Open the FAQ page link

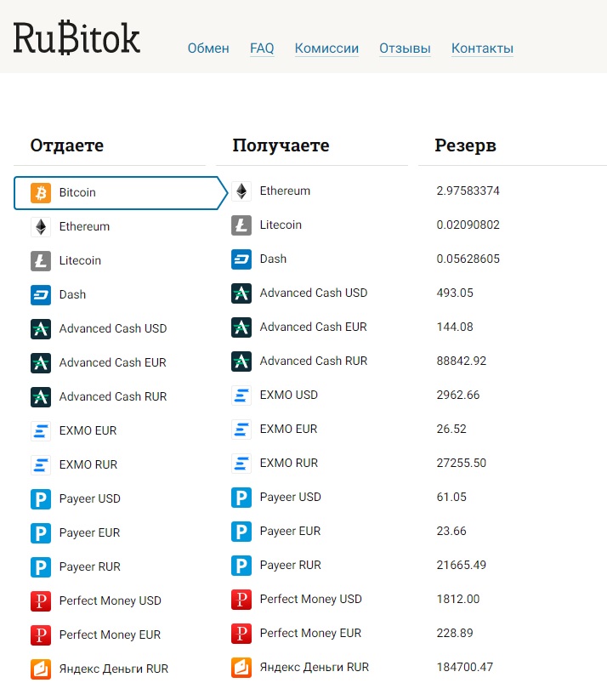pos(262,48)
